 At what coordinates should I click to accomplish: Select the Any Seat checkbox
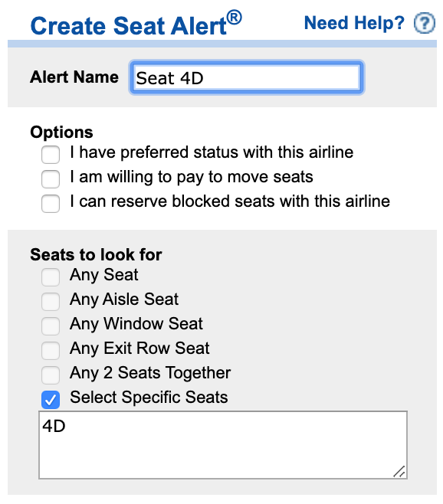pos(51,277)
